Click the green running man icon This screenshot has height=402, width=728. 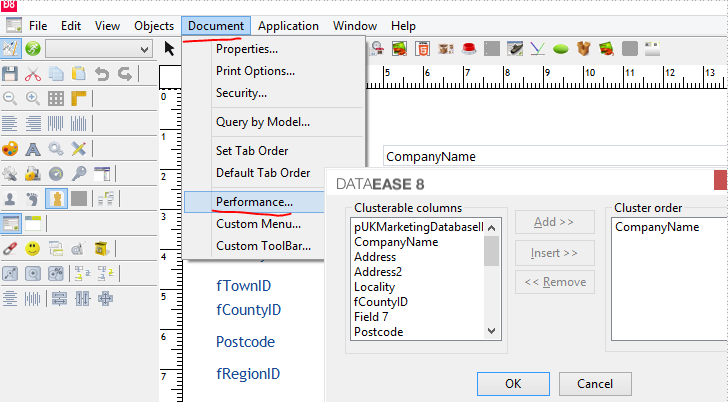33,48
